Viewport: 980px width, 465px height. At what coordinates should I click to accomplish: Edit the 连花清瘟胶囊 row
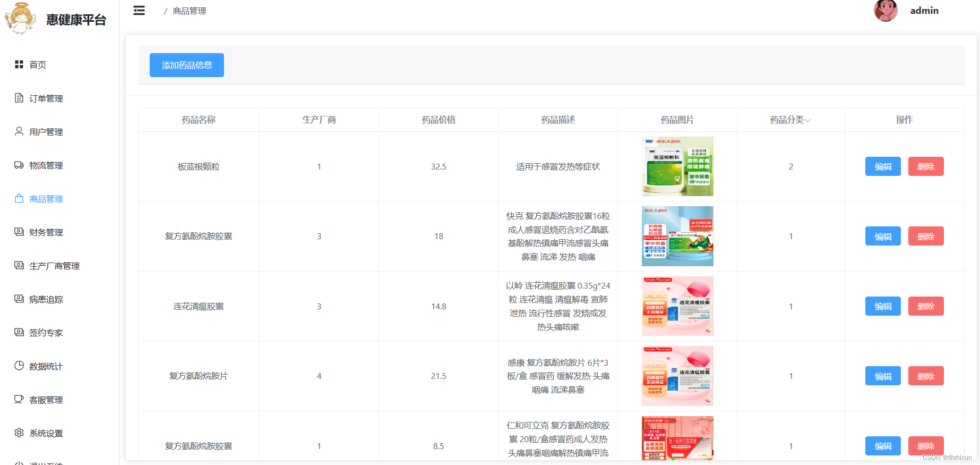point(883,306)
